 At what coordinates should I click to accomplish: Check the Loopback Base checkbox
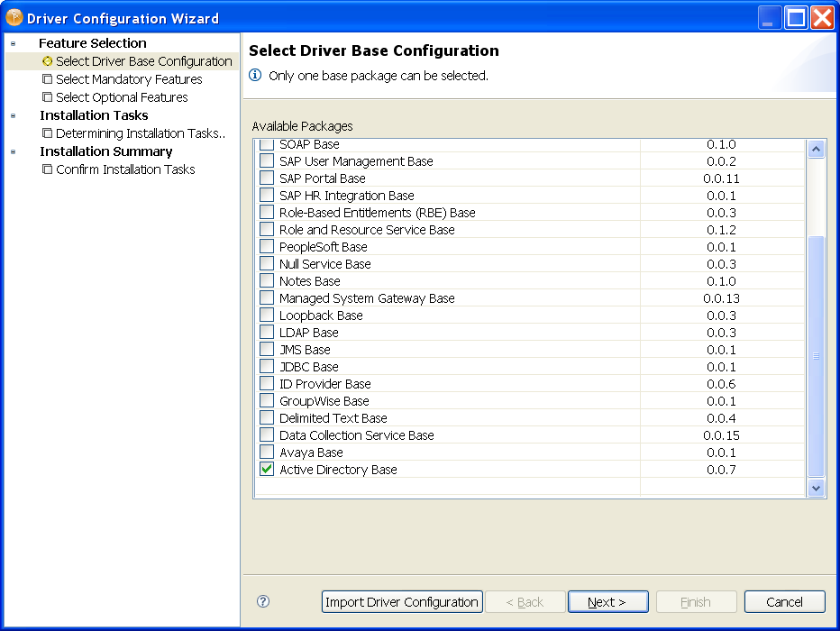point(267,315)
